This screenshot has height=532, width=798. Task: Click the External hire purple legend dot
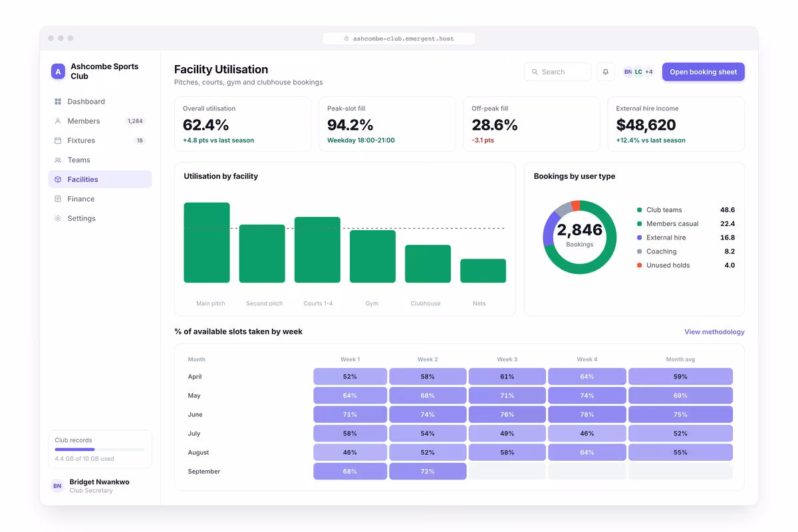point(639,237)
